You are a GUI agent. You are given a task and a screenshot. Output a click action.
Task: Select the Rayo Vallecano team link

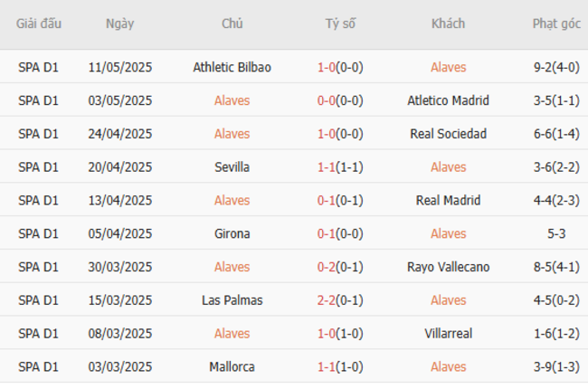pyautogui.click(x=448, y=267)
